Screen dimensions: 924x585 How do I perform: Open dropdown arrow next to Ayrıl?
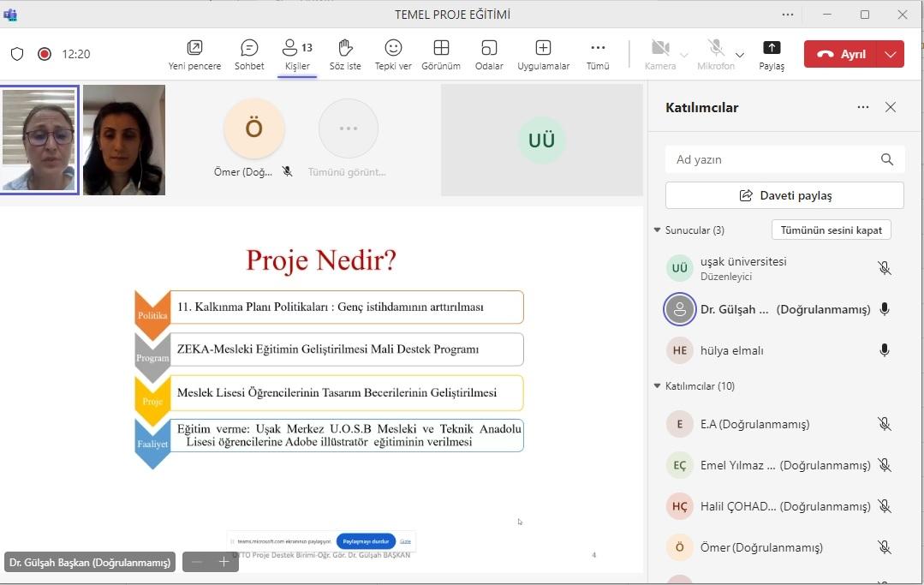pos(891,54)
